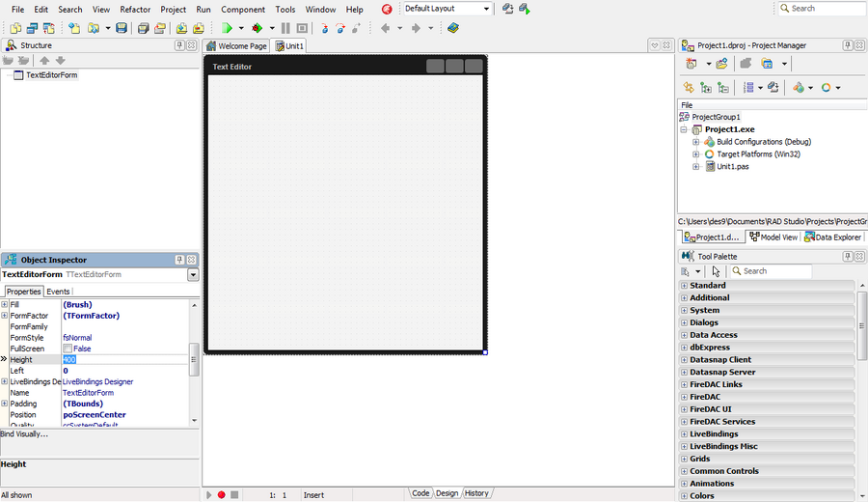Pin the Object Inspector panel

(x=179, y=260)
